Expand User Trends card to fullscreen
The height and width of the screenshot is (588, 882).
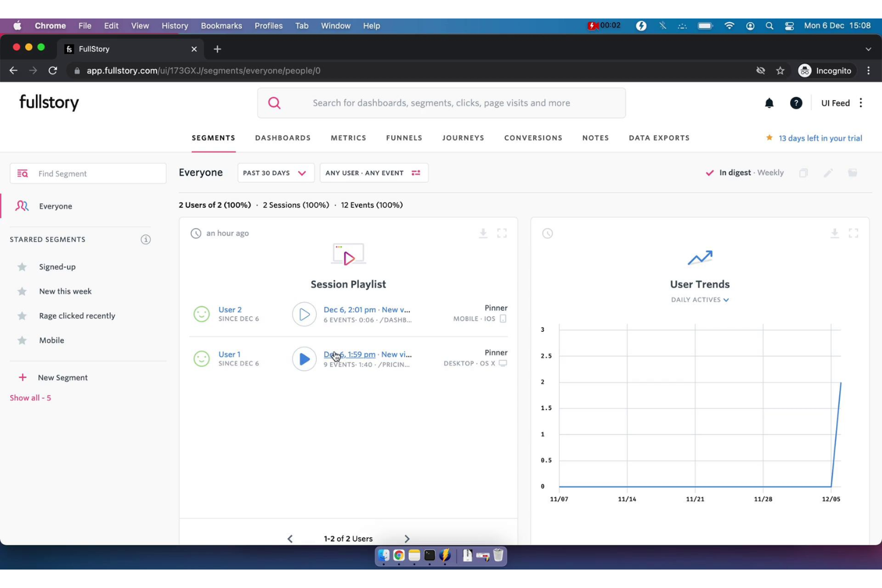tap(853, 234)
